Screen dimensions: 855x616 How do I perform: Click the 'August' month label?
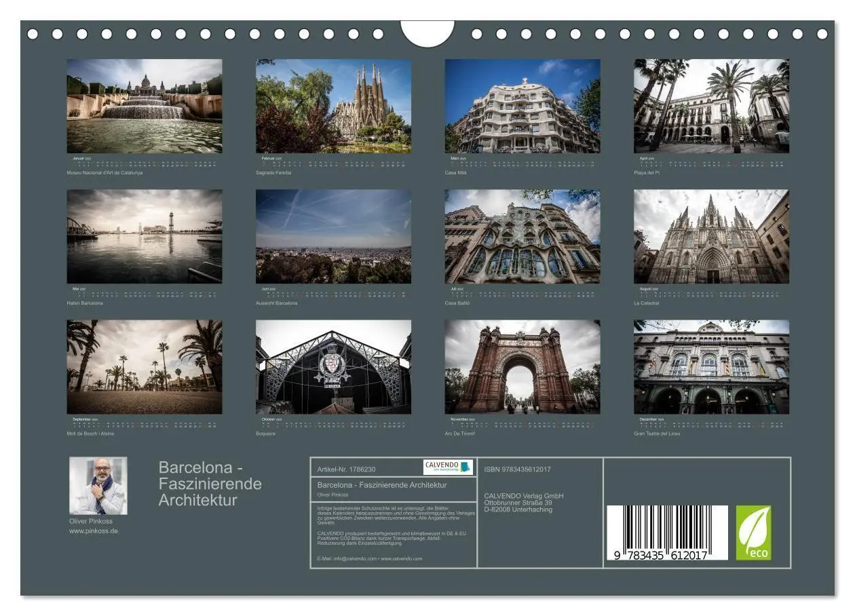click(x=645, y=288)
